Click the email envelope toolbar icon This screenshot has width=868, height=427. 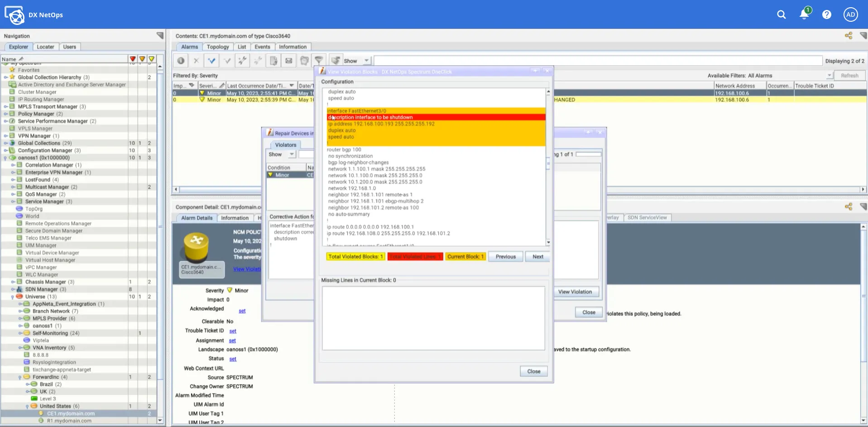(x=288, y=61)
